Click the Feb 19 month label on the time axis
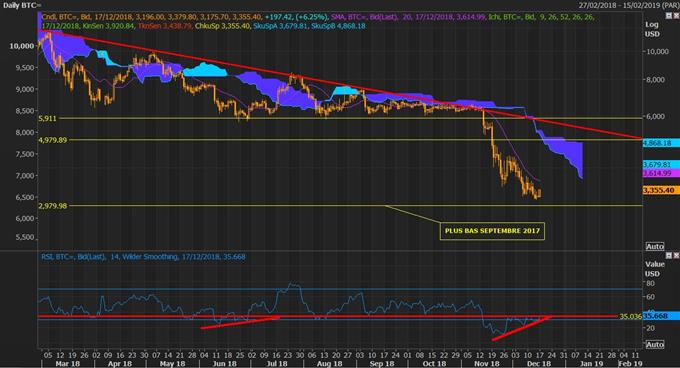Image resolution: width=680 pixels, height=368 pixels. [x=630, y=363]
